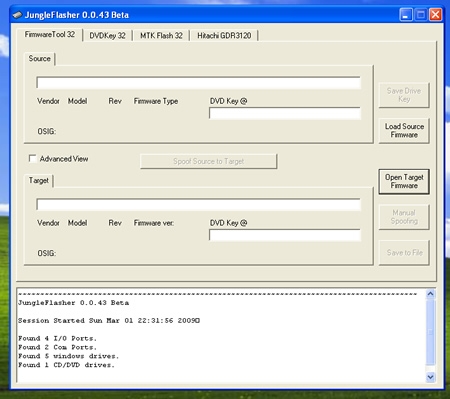The height and width of the screenshot is (399, 450).
Task: Click the Source firmware path field
Action: pos(198,83)
